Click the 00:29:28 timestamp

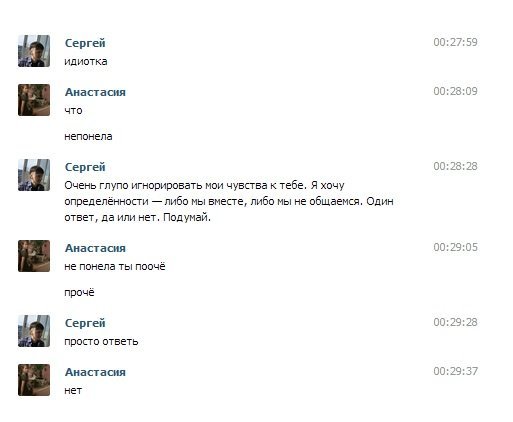[455, 322]
